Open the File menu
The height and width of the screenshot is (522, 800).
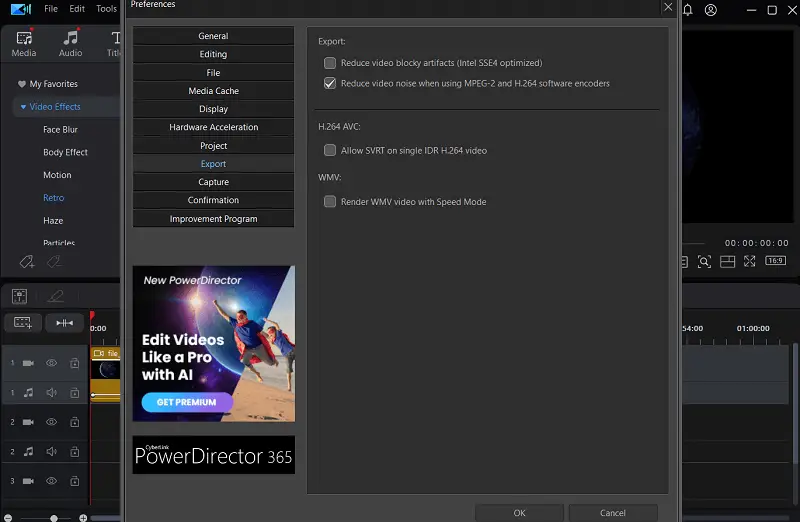coord(50,9)
